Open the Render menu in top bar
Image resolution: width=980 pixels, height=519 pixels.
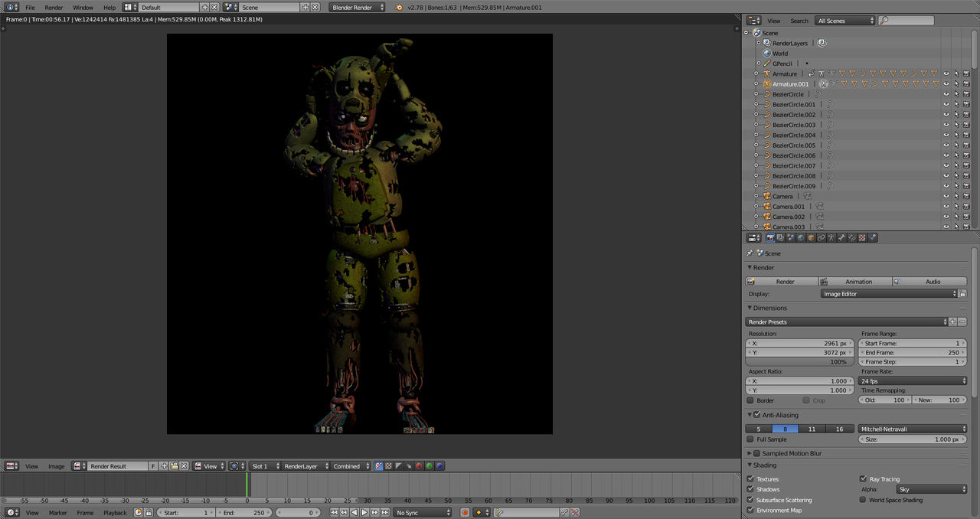54,7
